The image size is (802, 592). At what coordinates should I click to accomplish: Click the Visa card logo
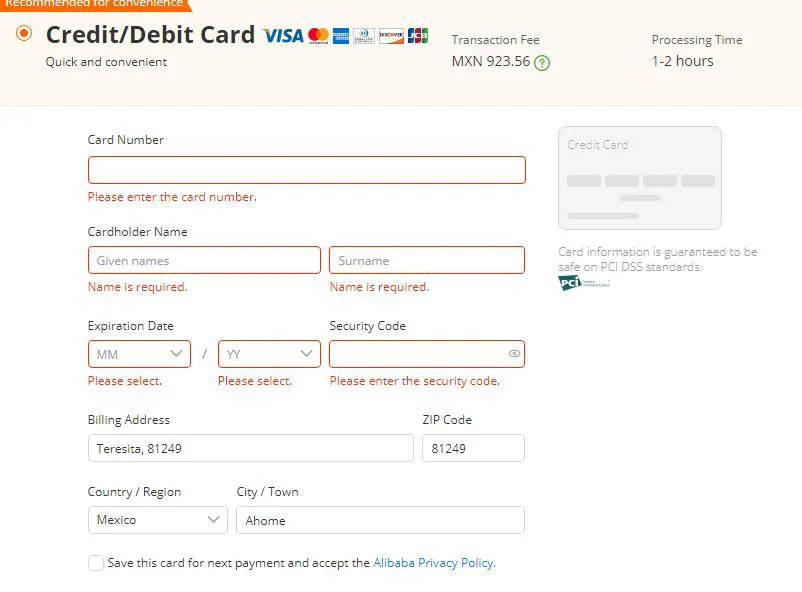283,36
